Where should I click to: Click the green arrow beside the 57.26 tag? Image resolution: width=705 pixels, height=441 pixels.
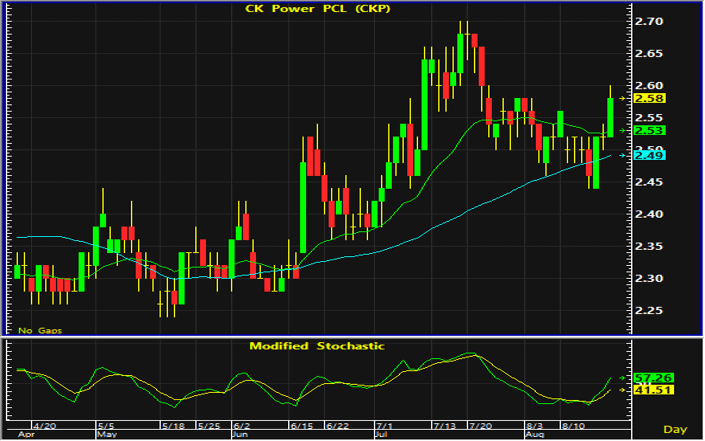click(x=623, y=378)
